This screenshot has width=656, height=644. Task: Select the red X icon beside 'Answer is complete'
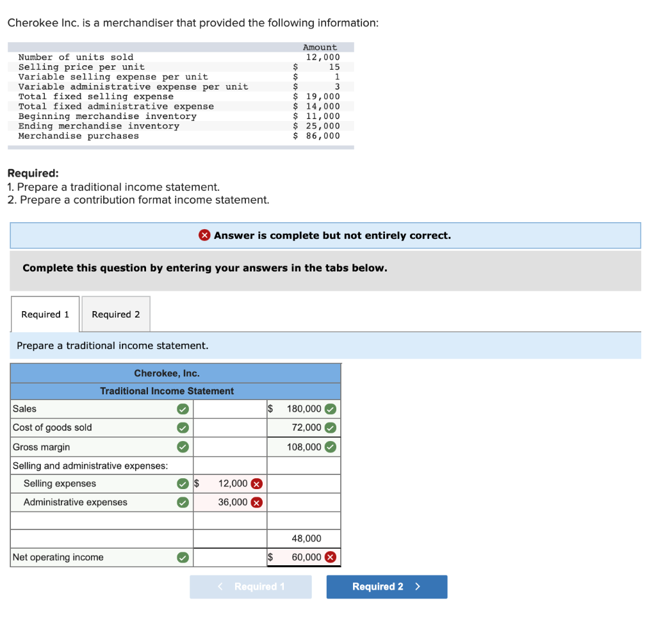204,235
